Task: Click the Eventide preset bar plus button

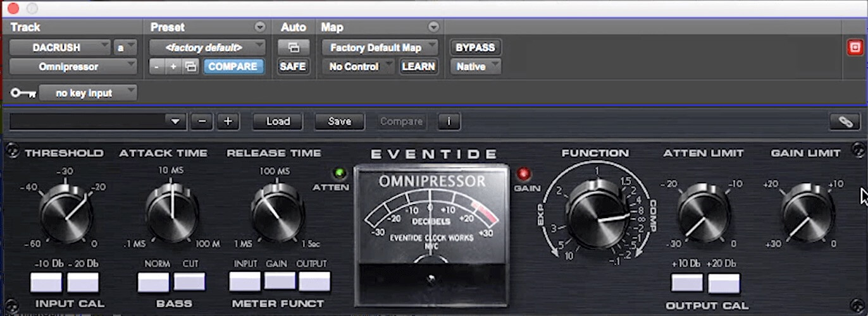Action: [x=228, y=121]
